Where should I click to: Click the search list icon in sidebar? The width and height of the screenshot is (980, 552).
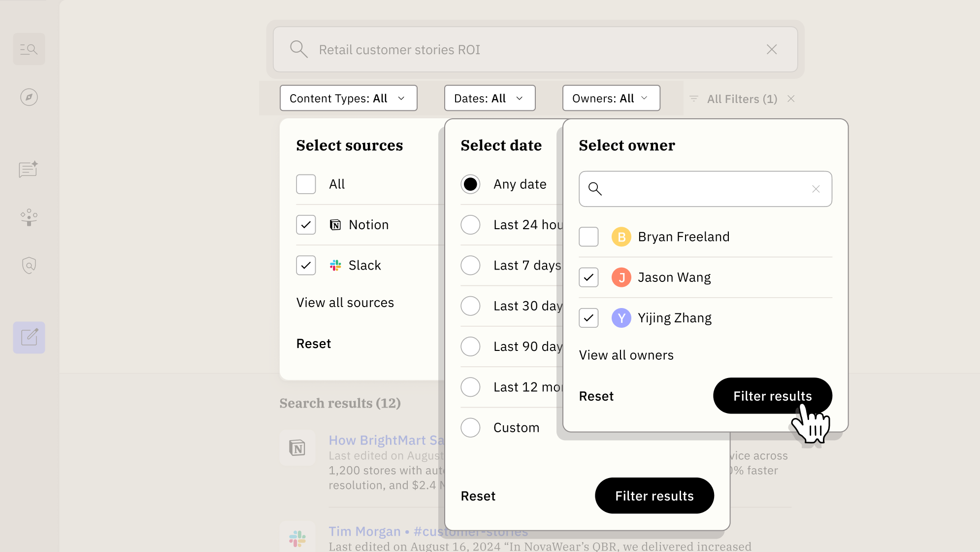pos(29,49)
